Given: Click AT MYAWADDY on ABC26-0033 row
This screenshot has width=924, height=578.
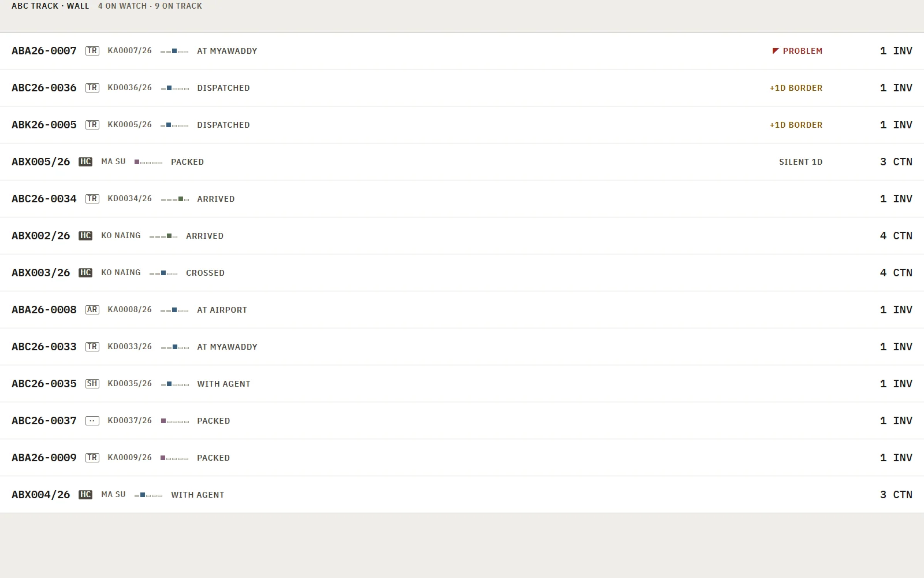Looking at the screenshot, I should tap(227, 347).
